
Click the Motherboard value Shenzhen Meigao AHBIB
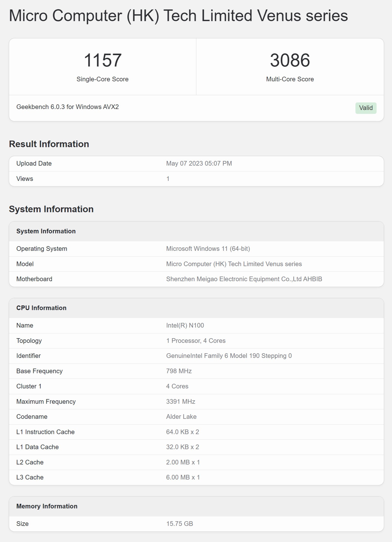[244, 279]
